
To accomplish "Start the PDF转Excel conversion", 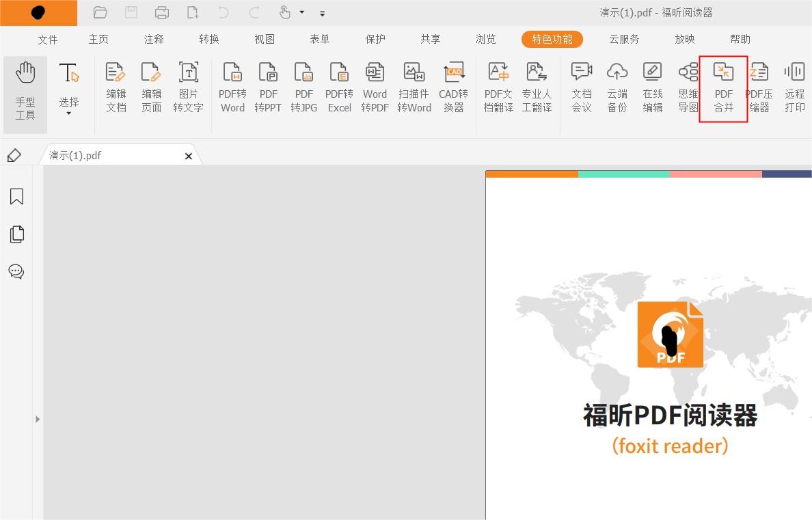I will click(339, 87).
